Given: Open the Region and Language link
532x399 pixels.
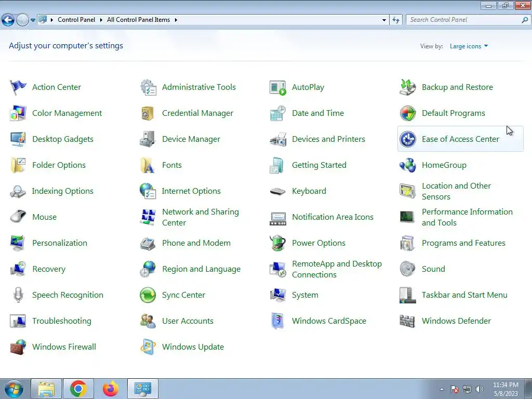Looking at the screenshot, I should click(x=201, y=269).
